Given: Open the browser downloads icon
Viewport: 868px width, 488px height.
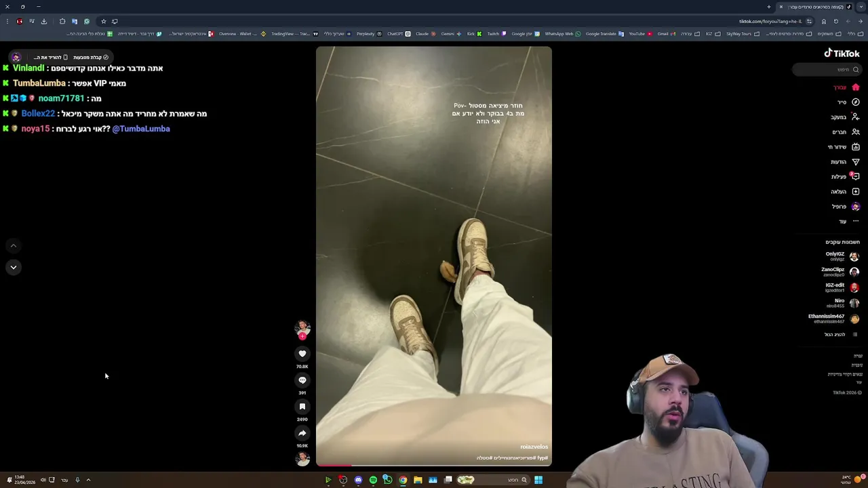Looking at the screenshot, I should 44,21.
